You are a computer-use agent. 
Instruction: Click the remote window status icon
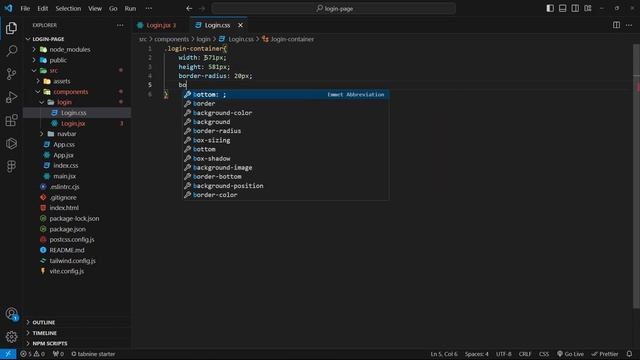point(8,354)
